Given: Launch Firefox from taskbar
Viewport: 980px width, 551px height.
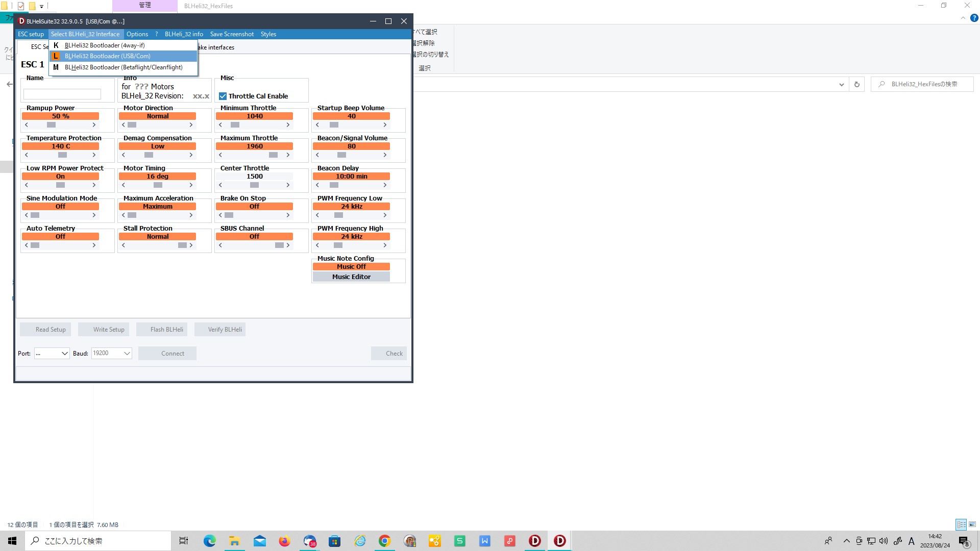Looking at the screenshot, I should [x=284, y=541].
